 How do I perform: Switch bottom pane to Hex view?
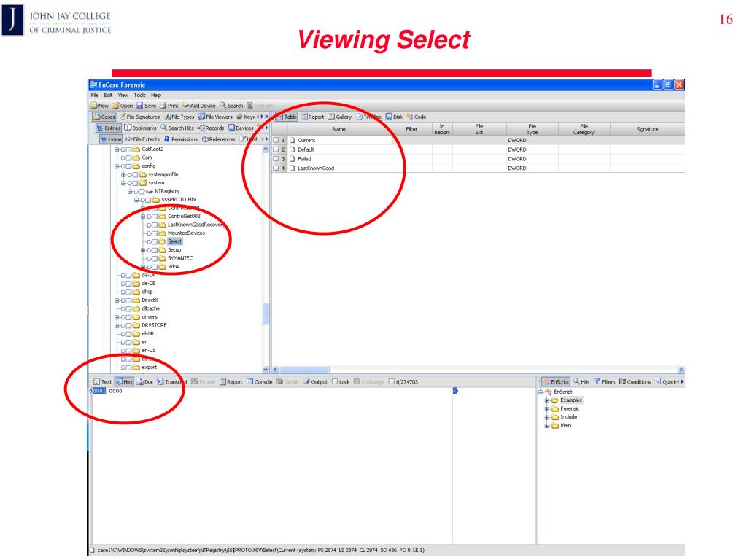click(124, 382)
